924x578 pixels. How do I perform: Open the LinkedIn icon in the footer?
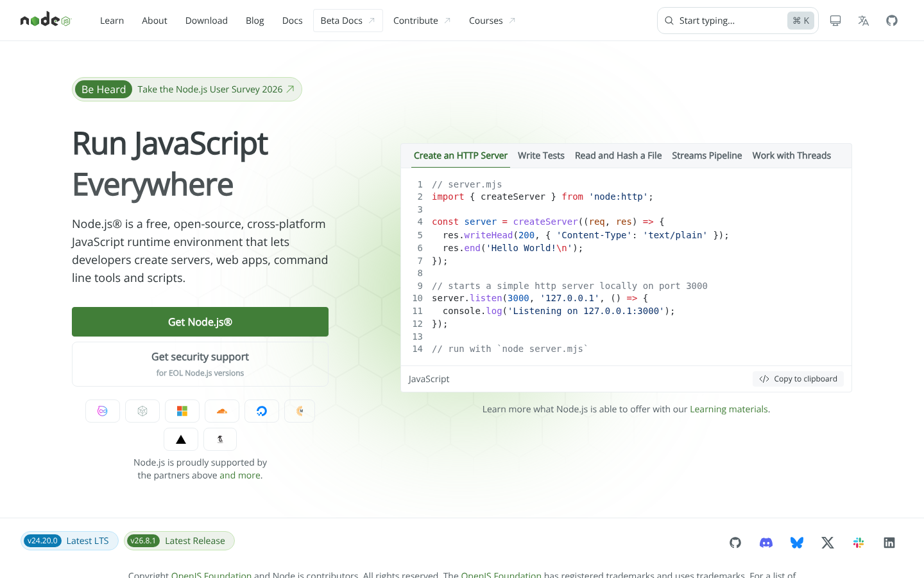click(889, 543)
